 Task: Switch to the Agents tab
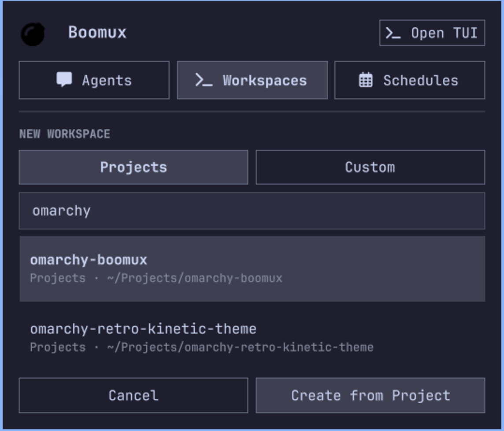coord(94,80)
